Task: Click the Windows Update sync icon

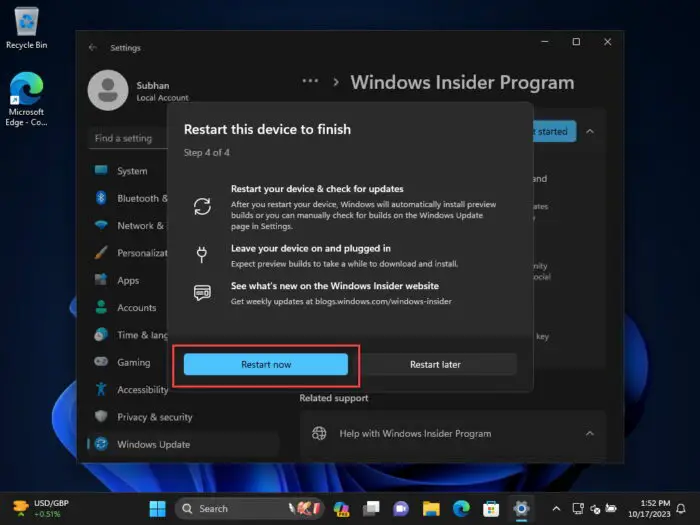Action: point(101,444)
